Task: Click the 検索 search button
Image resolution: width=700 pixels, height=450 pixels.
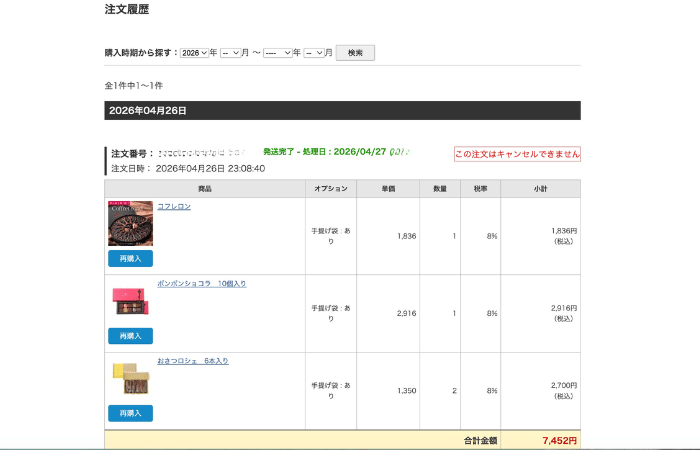Action: pyautogui.click(x=355, y=53)
